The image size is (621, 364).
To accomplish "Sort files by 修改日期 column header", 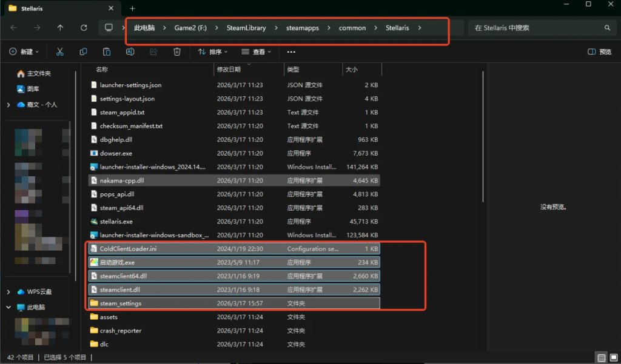I will tap(229, 70).
